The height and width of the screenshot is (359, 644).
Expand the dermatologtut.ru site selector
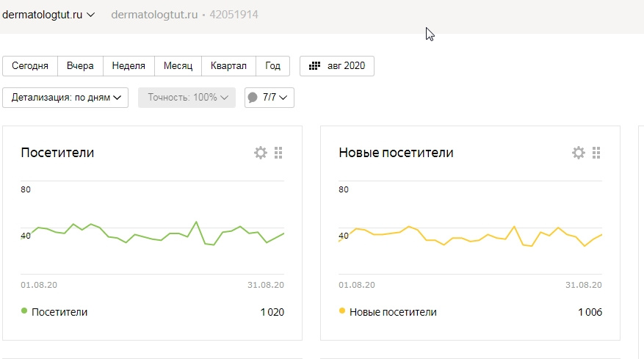click(48, 15)
